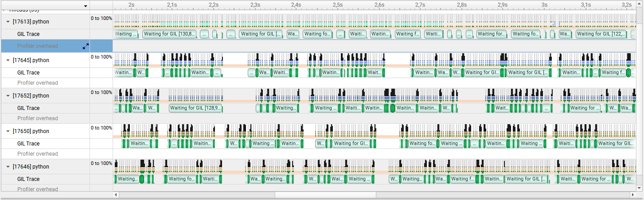The image size is (644, 200).
Task: Select Profiler overhead row under thread 17652
Action: [x=38, y=118]
